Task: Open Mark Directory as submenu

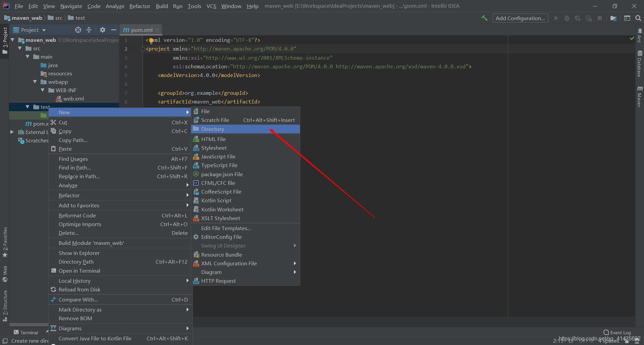Action: [x=120, y=309]
